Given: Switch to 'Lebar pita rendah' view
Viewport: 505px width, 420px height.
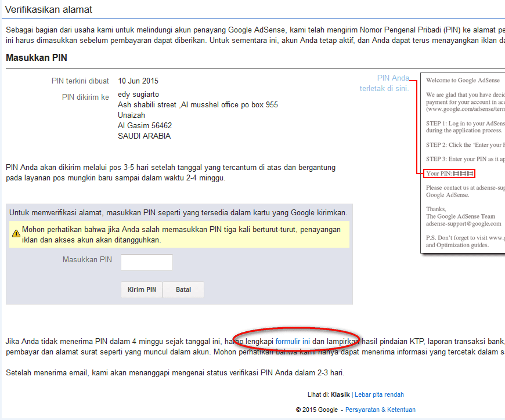Looking at the screenshot, I should point(379,394).
